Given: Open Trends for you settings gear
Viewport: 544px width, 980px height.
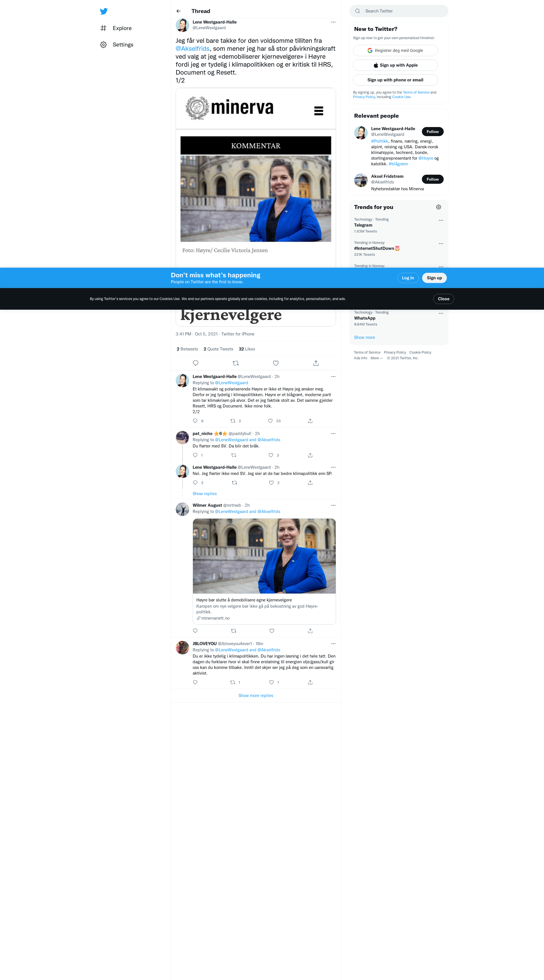Looking at the screenshot, I should click(x=438, y=207).
